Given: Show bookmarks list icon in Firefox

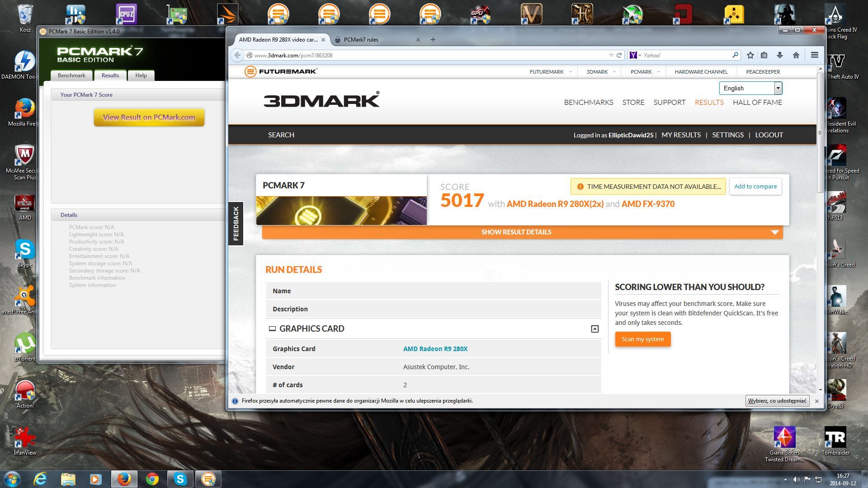Looking at the screenshot, I should click(764, 55).
